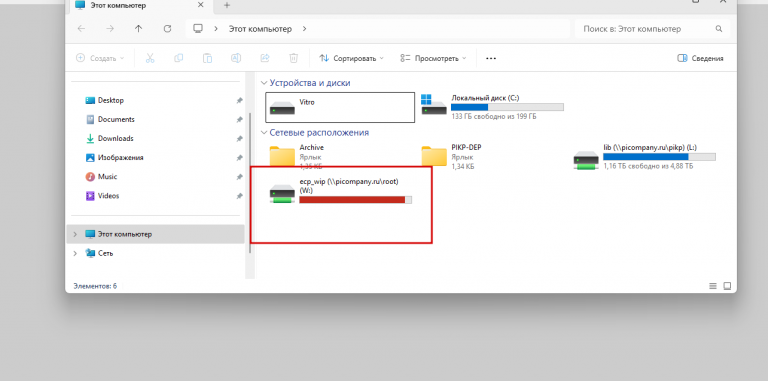Switch to large icons view in status bar
Screen dimensions: 768x381
point(727,286)
